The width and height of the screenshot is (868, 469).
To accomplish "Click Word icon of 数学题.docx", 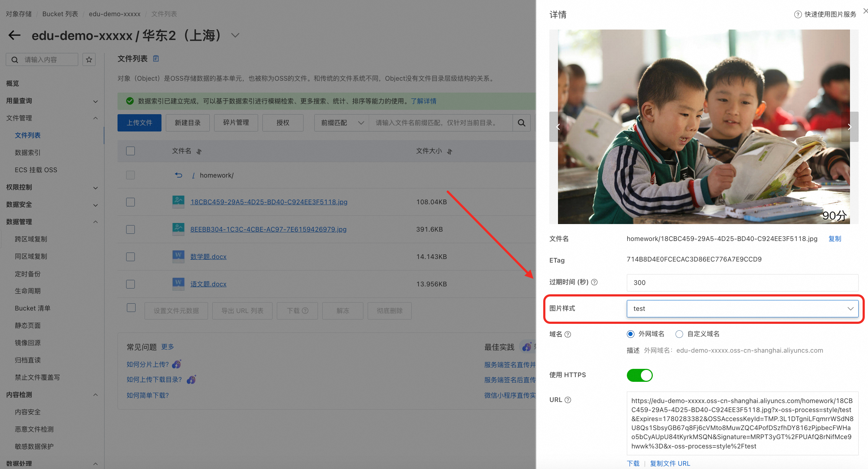I will (x=178, y=256).
